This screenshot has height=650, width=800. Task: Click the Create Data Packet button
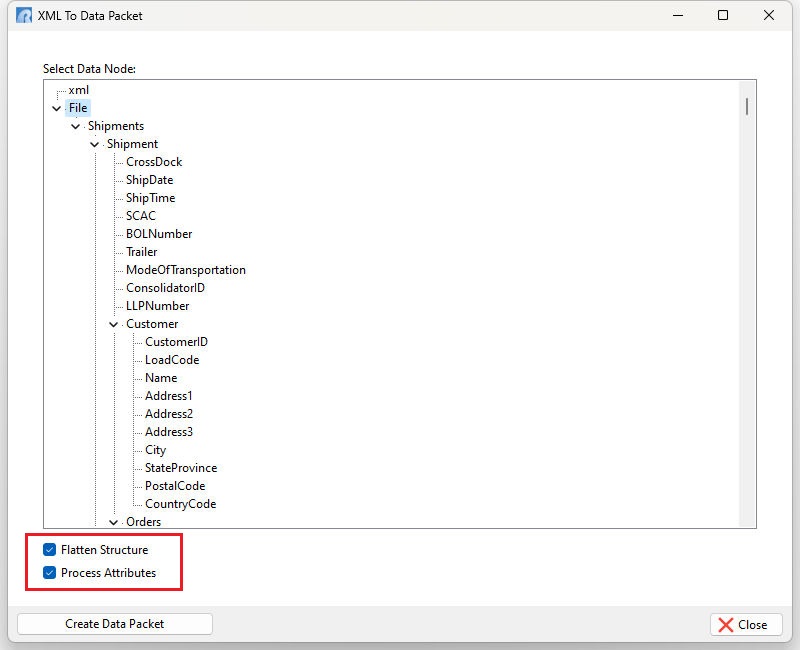click(x=115, y=624)
